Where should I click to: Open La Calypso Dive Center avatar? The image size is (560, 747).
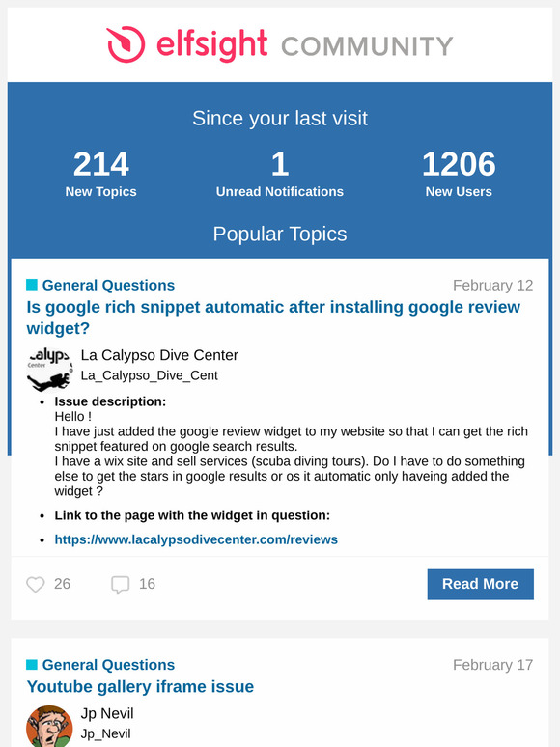coord(49,370)
